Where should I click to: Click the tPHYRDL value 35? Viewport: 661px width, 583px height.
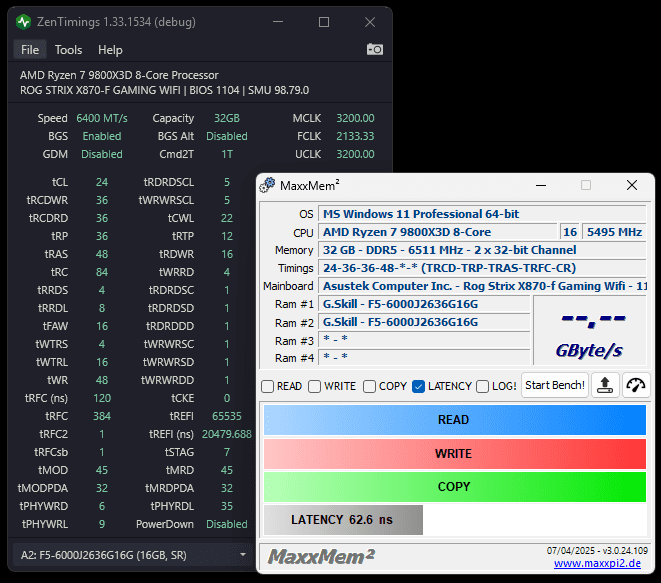pos(227,506)
